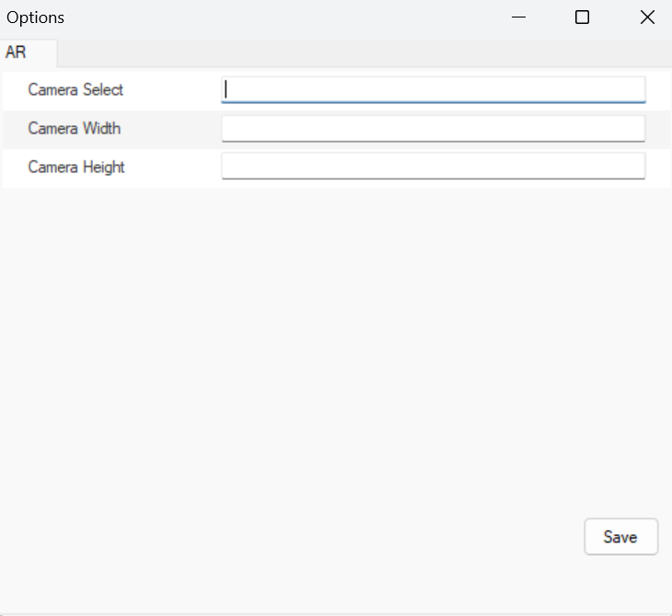Click the blank panel area below Camera Height
Screen dimensions: 672x616
click(x=336, y=343)
